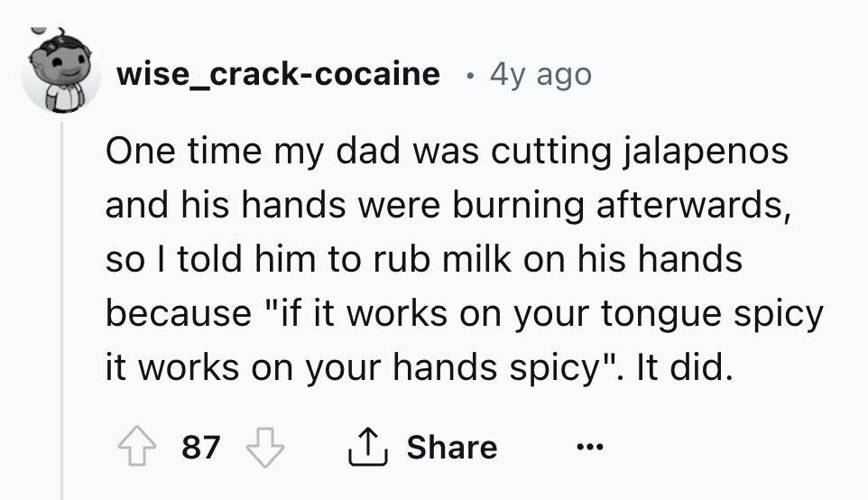
Task: Click the dot separator after username
Action: (x=470, y=75)
